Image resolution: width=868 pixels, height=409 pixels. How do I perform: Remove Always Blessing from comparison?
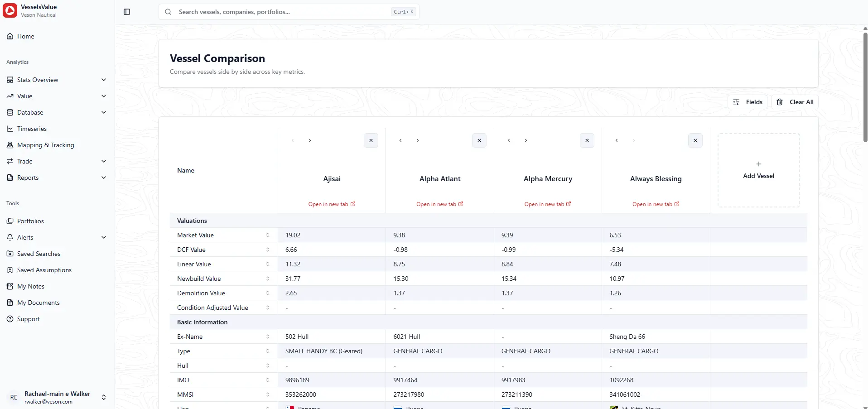(x=695, y=140)
